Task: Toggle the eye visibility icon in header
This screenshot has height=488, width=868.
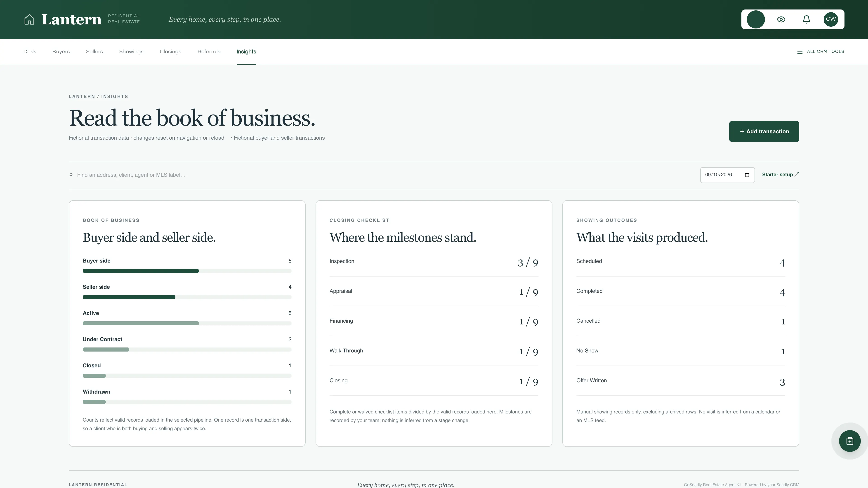Action: pos(781,19)
